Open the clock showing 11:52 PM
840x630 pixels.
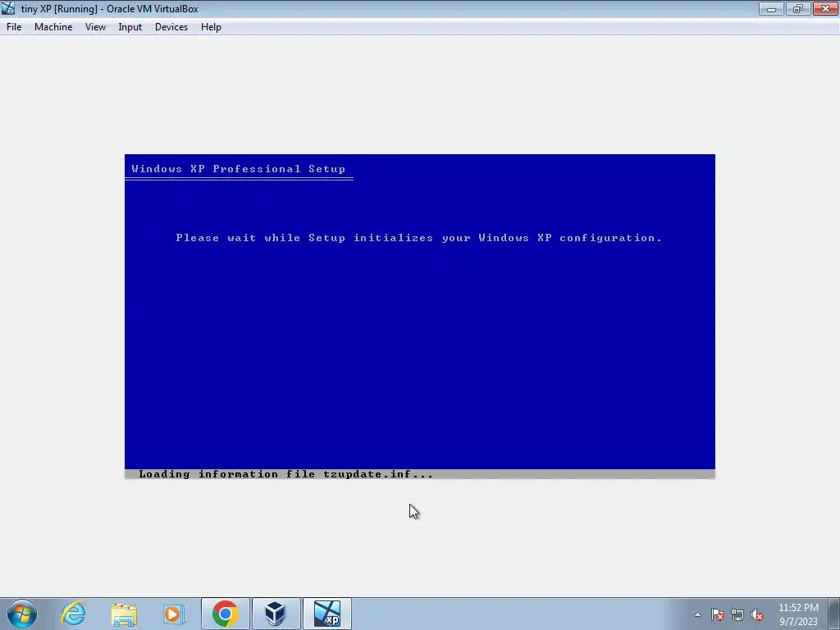[x=798, y=614]
